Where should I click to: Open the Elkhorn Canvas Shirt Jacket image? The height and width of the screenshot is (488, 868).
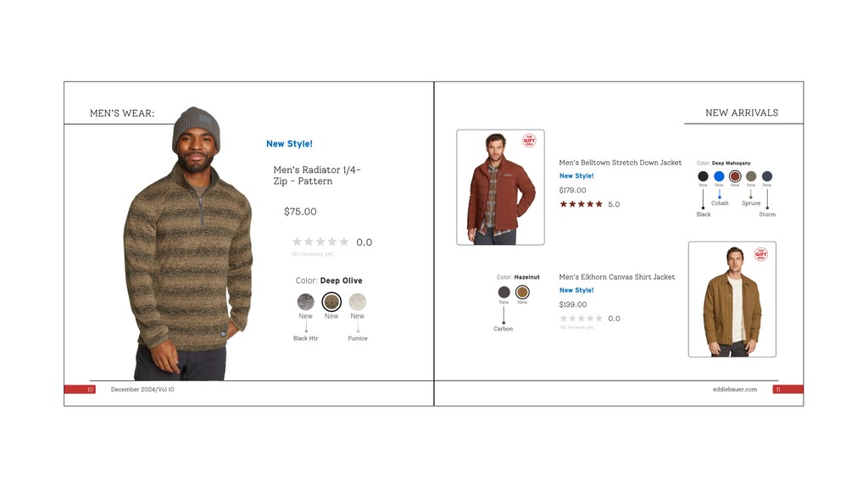[732, 299]
